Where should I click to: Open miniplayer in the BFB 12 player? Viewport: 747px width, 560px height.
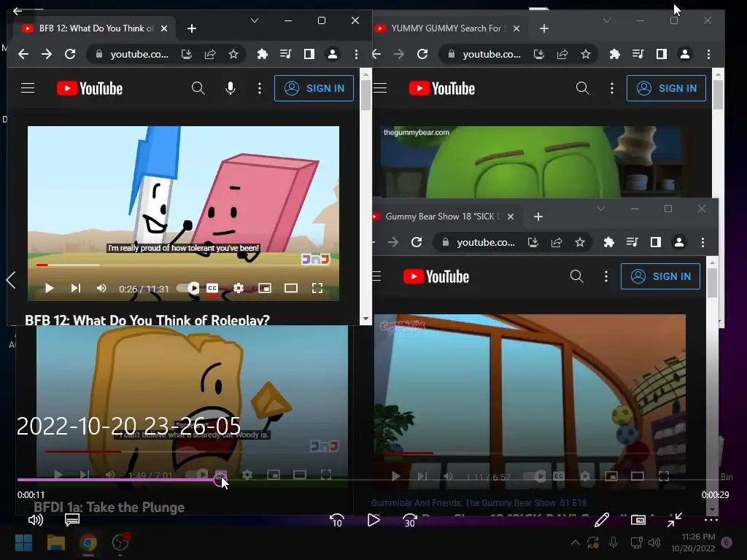(264, 288)
